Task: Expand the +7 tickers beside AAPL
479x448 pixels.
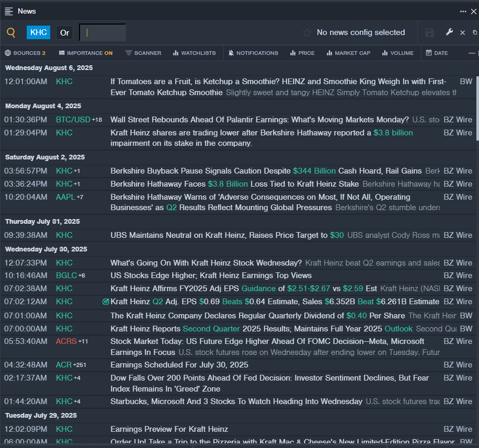Action: (x=79, y=197)
